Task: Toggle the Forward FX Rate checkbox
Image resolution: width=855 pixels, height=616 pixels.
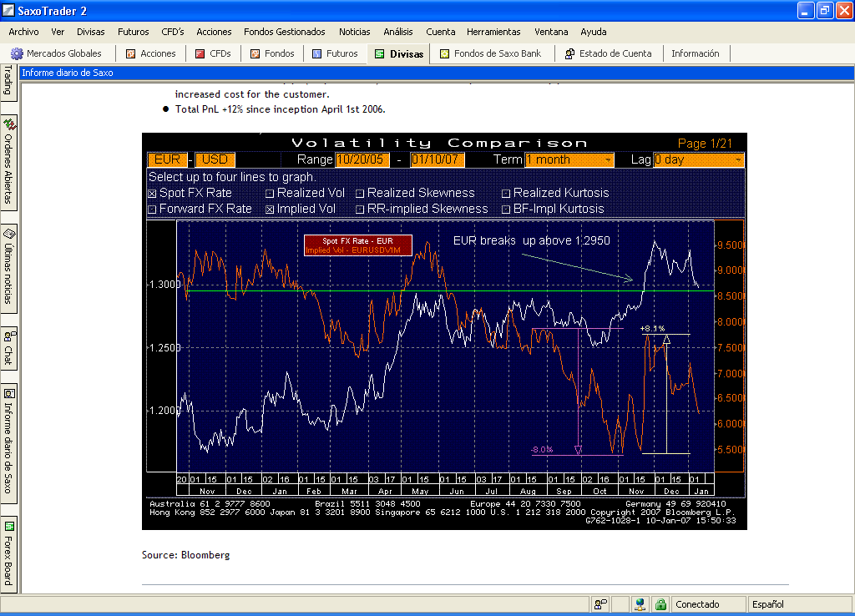Action: [152, 210]
